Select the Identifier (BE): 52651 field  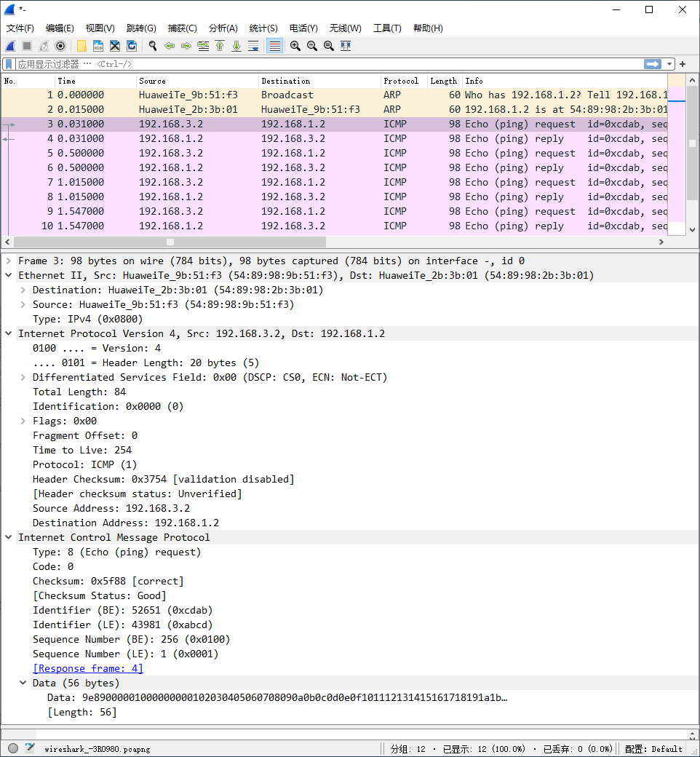tap(123, 610)
